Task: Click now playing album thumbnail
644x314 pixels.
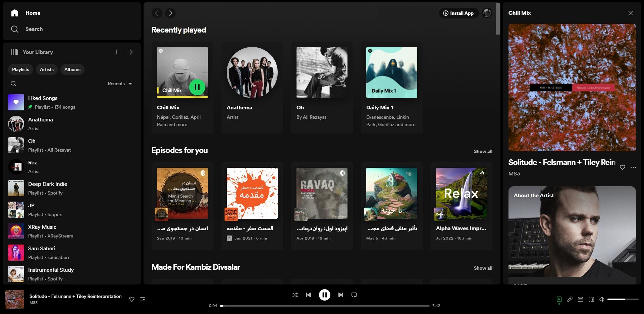Action: pyautogui.click(x=15, y=299)
